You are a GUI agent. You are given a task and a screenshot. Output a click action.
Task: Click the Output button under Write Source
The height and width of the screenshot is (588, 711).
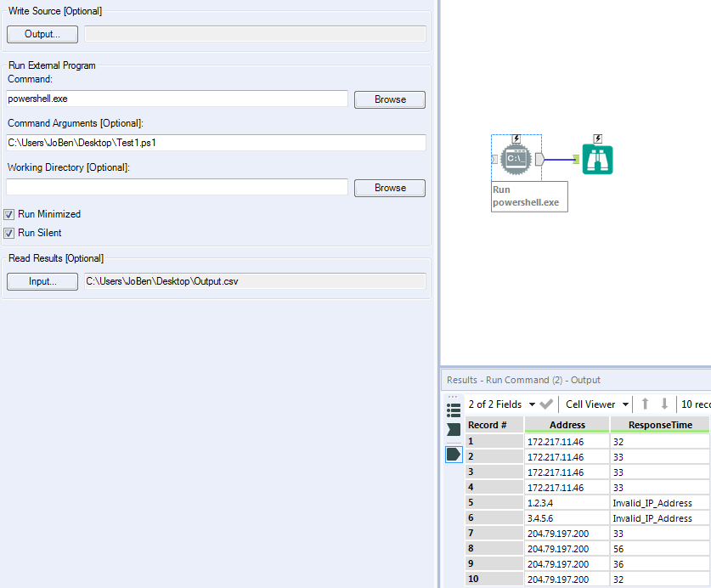click(x=42, y=34)
